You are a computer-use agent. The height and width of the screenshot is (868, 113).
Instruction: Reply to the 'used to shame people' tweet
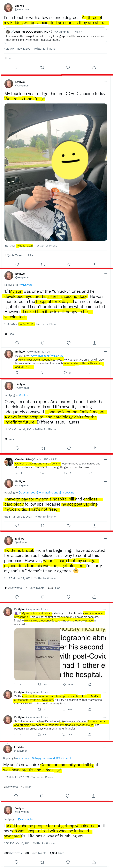[16, 862]
